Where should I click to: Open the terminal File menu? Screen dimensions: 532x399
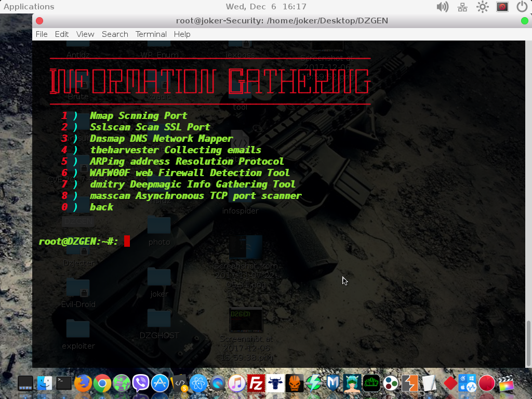[42, 34]
